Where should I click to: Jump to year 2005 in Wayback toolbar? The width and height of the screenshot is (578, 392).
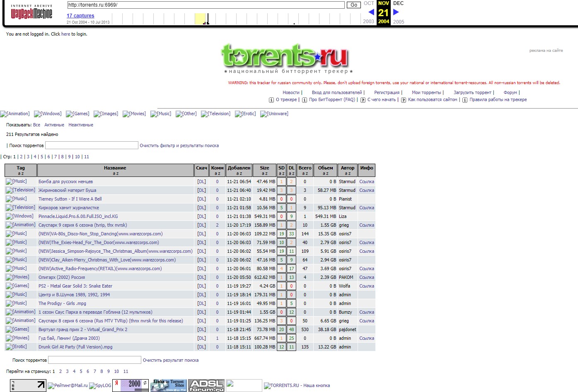pyautogui.click(x=399, y=22)
